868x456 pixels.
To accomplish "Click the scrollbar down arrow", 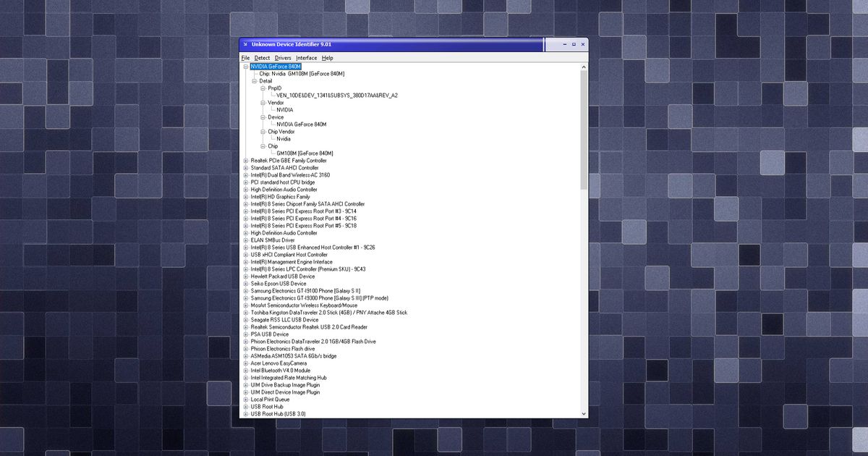I will 583,413.
